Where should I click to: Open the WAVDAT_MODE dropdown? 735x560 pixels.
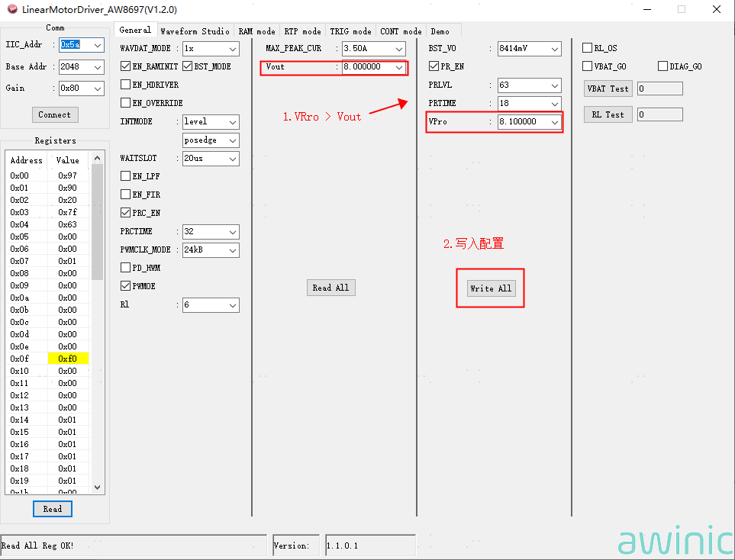click(211, 49)
